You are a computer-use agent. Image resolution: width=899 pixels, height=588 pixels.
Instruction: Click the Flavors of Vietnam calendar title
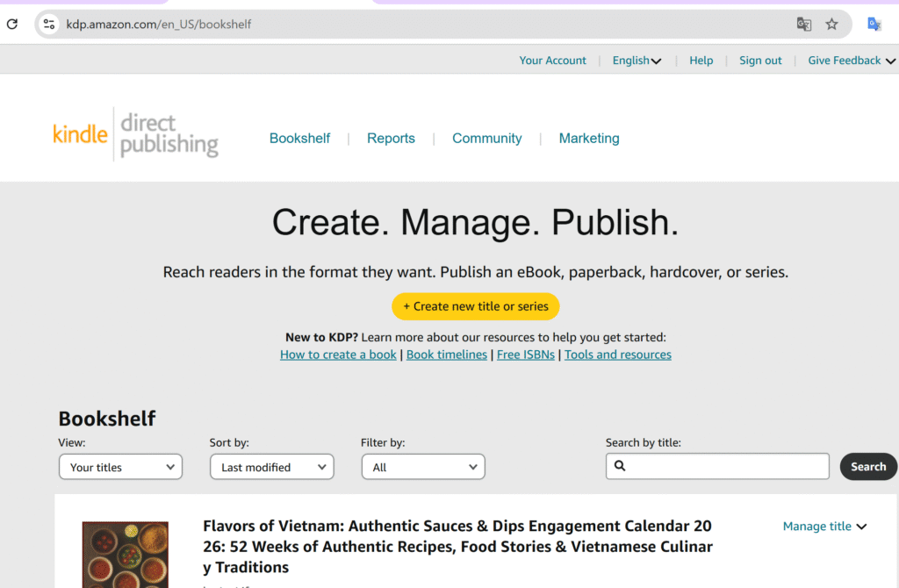[457, 547]
